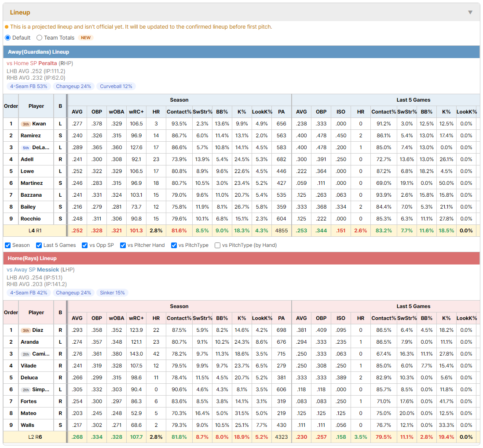
Task: Select the Sinker 15% pitch tag
Action: tap(113, 293)
